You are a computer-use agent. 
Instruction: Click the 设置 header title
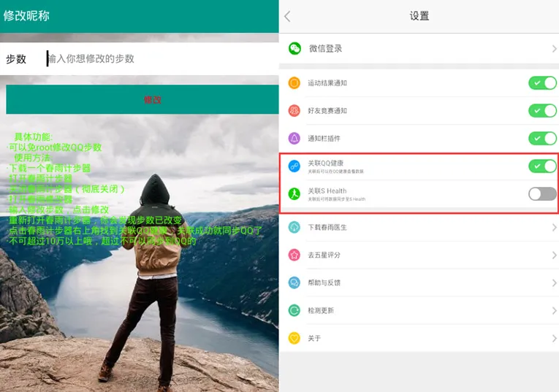click(419, 16)
